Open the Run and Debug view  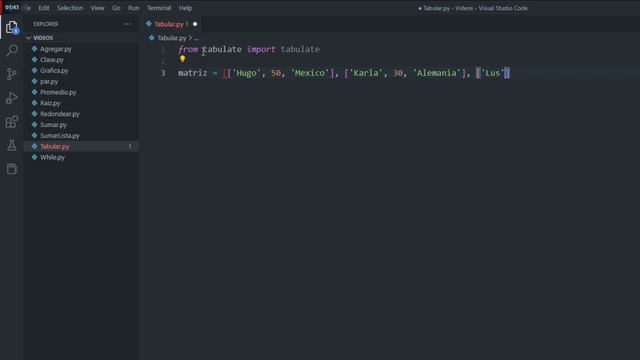point(12,98)
